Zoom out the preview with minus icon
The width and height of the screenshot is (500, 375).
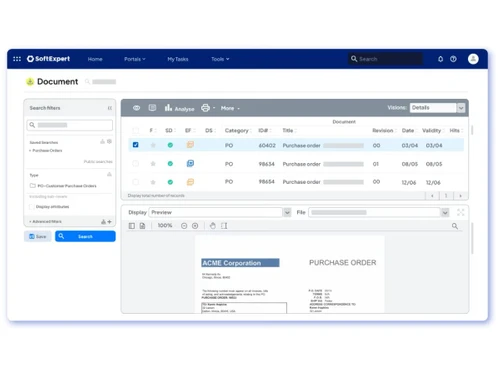pos(184,226)
